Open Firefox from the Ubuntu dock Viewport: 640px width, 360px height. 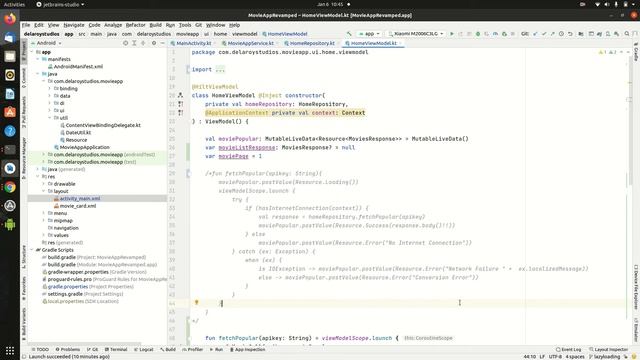click(x=10, y=19)
